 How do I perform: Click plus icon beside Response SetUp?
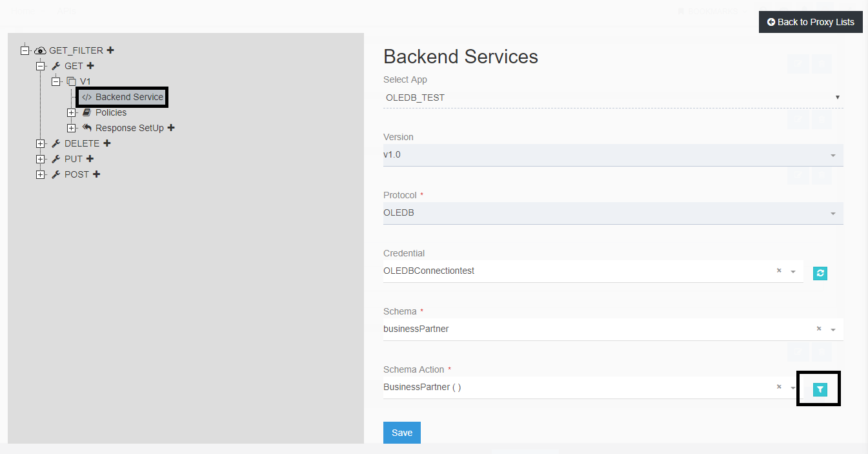pos(171,128)
